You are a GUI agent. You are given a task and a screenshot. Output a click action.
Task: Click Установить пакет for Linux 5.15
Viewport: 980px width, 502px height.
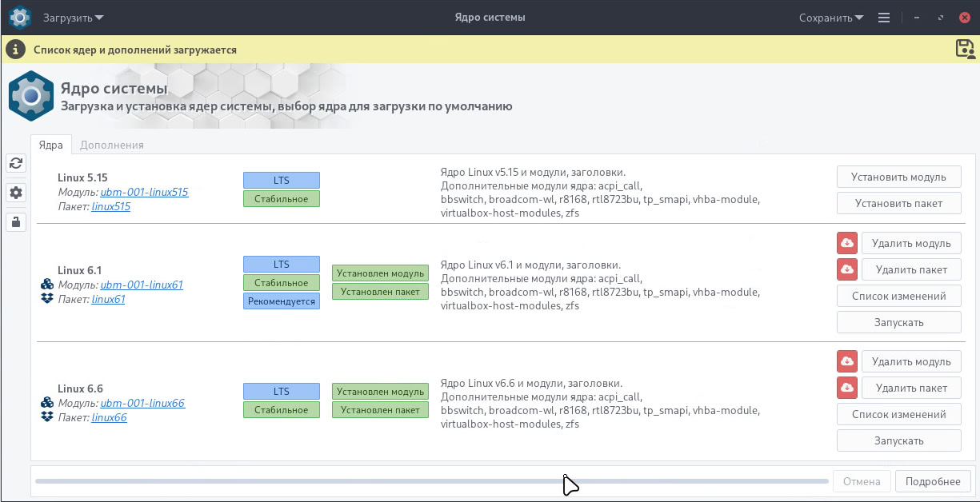(899, 203)
